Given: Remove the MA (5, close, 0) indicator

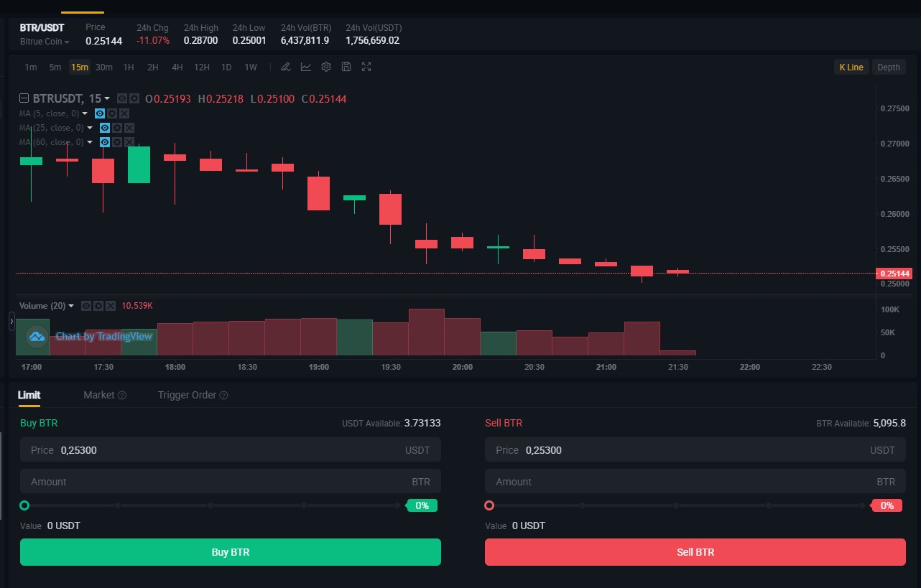Looking at the screenshot, I should [x=124, y=113].
